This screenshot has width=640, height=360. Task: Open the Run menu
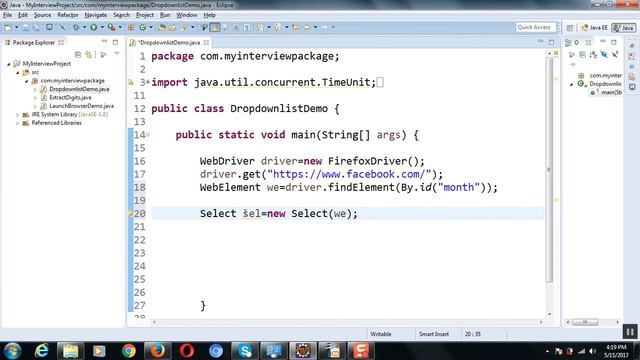tap(165, 15)
